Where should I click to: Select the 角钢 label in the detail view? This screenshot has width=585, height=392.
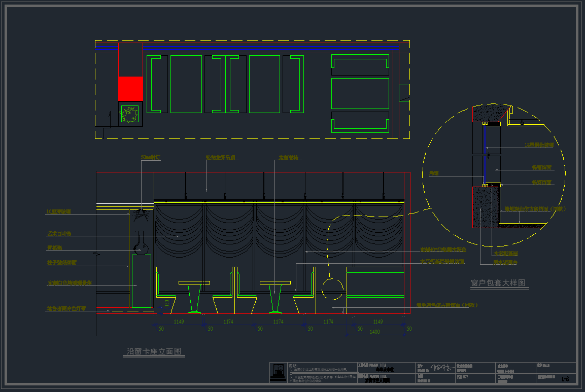coord(433,173)
